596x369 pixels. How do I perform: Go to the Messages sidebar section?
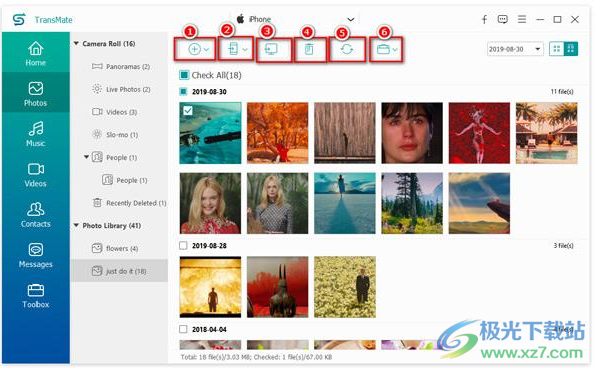click(x=36, y=255)
